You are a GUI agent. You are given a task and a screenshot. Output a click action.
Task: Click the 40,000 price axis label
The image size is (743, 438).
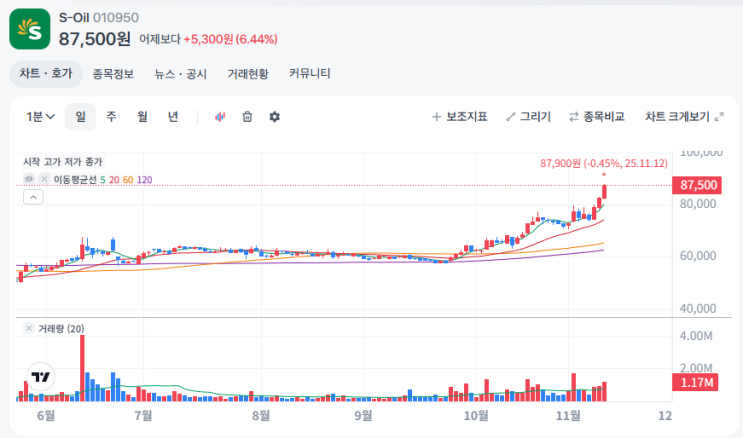698,309
